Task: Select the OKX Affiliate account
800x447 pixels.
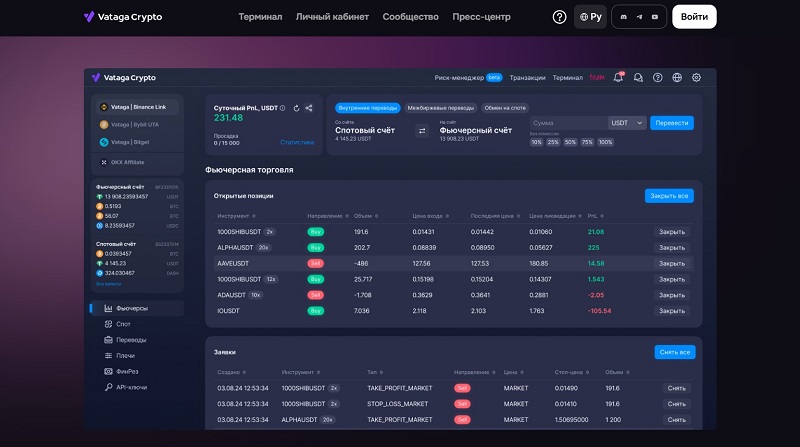Action: 137,162
